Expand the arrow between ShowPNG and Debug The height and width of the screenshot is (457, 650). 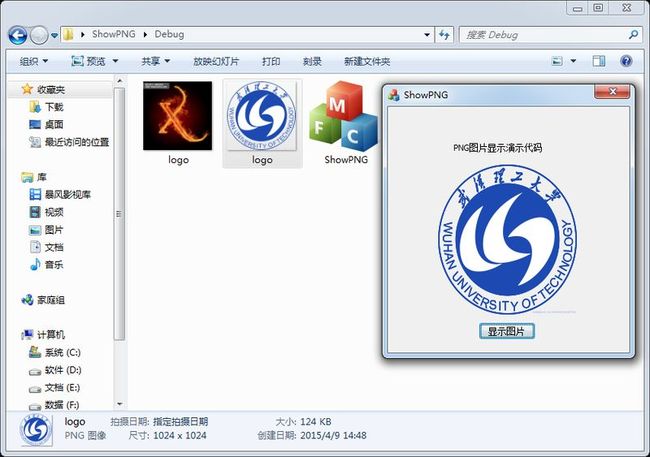(145, 34)
